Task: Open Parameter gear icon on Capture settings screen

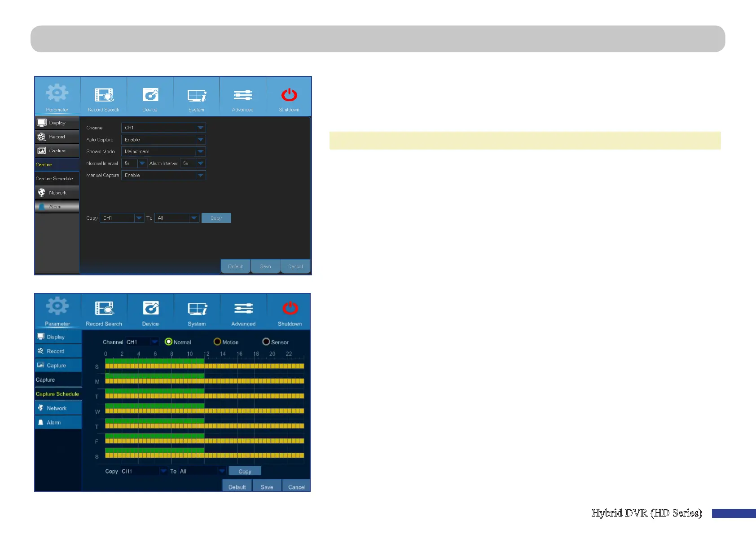Action: click(x=57, y=93)
